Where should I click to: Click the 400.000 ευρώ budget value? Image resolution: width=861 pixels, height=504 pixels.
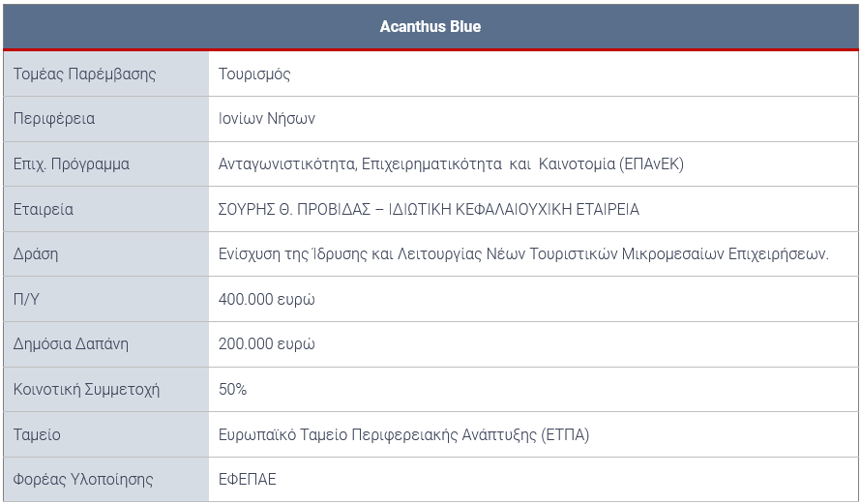[266, 299]
